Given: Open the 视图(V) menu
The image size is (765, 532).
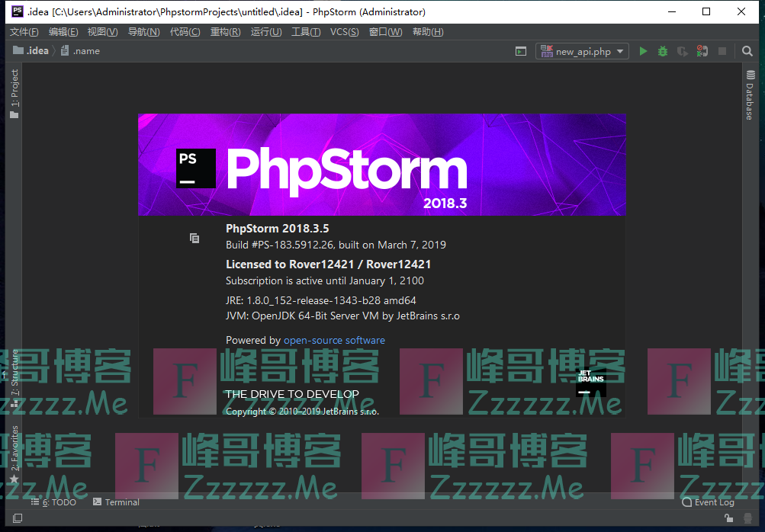Looking at the screenshot, I should (102, 32).
